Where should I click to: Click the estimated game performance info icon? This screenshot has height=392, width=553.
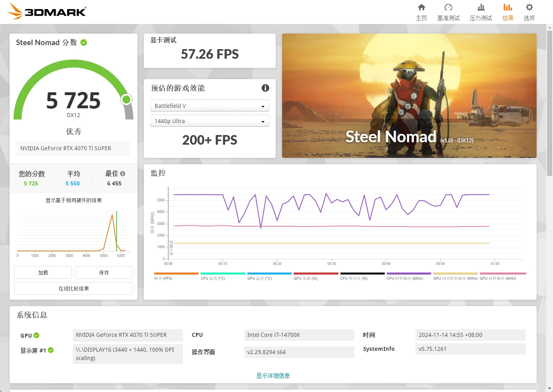point(265,88)
